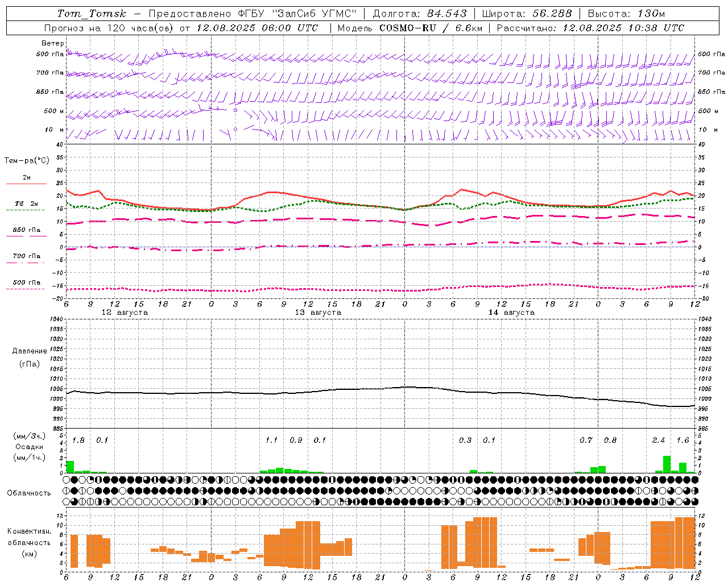The height and width of the screenshot is (582, 728).
Task: Click the Облачность cloud cover label
Action: pyautogui.click(x=29, y=493)
